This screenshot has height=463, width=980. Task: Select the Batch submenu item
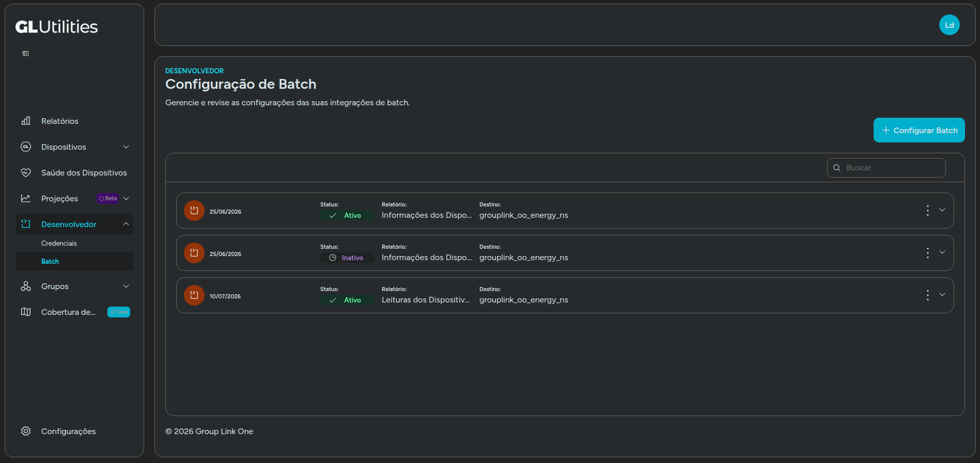(x=74, y=261)
